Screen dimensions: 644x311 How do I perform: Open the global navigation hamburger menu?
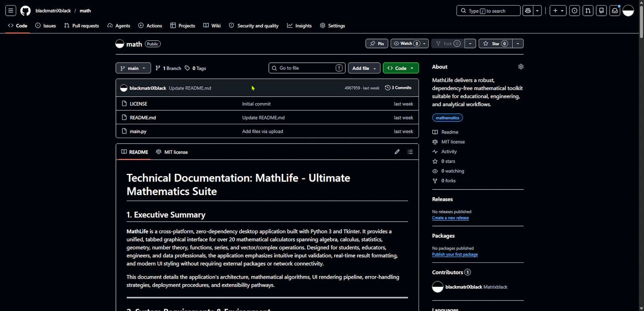click(11, 11)
